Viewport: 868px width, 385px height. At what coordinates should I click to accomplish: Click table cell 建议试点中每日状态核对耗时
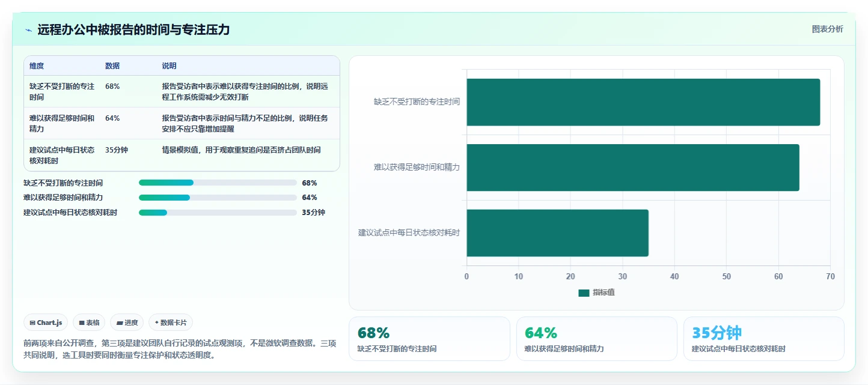coord(62,155)
